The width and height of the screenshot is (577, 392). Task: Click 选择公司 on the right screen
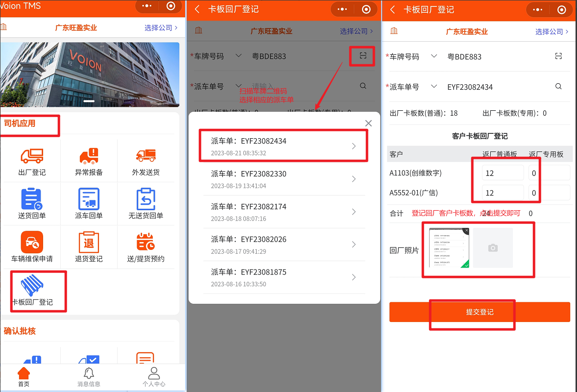tap(552, 32)
